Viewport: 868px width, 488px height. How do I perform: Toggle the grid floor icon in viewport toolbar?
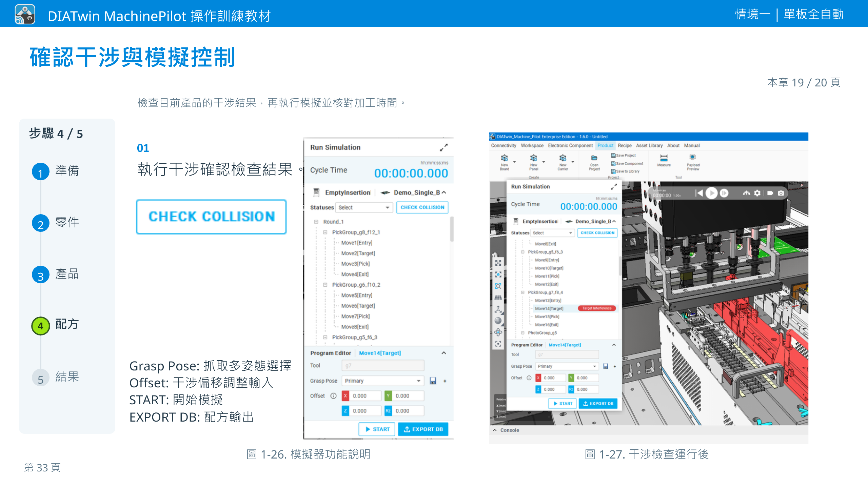click(498, 298)
